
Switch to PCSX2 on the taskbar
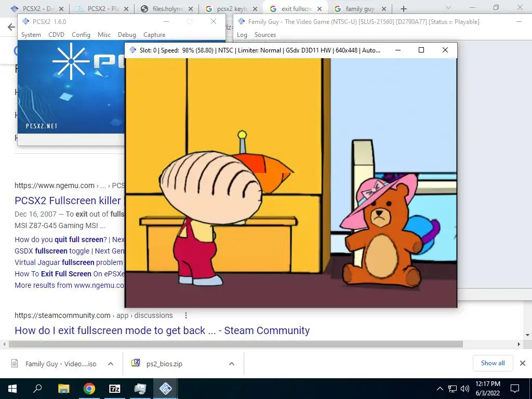pos(166,389)
